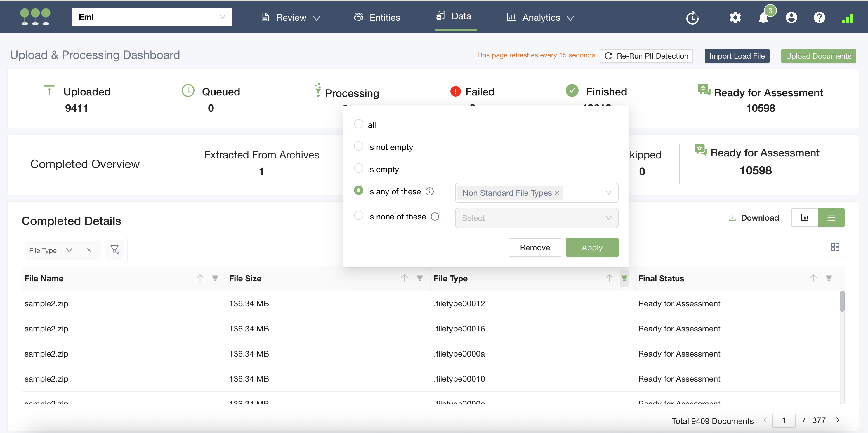Switch to chart view icon
The width and height of the screenshot is (868, 433).
804,218
